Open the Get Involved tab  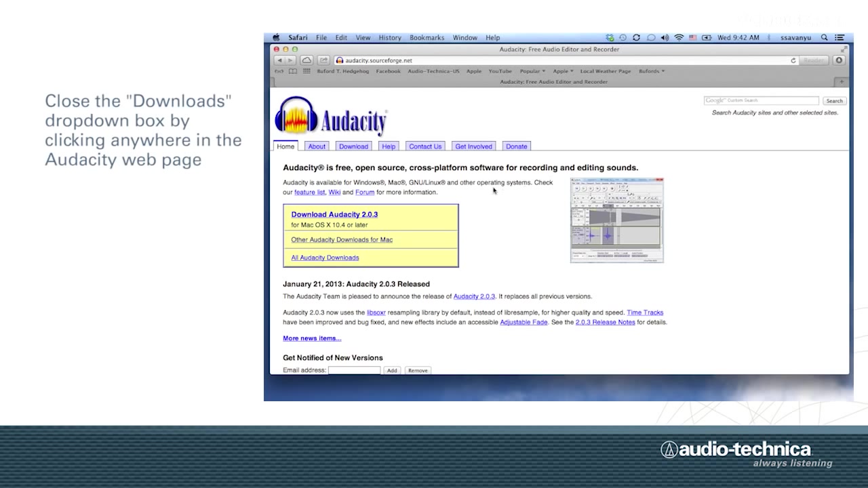(x=473, y=146)
